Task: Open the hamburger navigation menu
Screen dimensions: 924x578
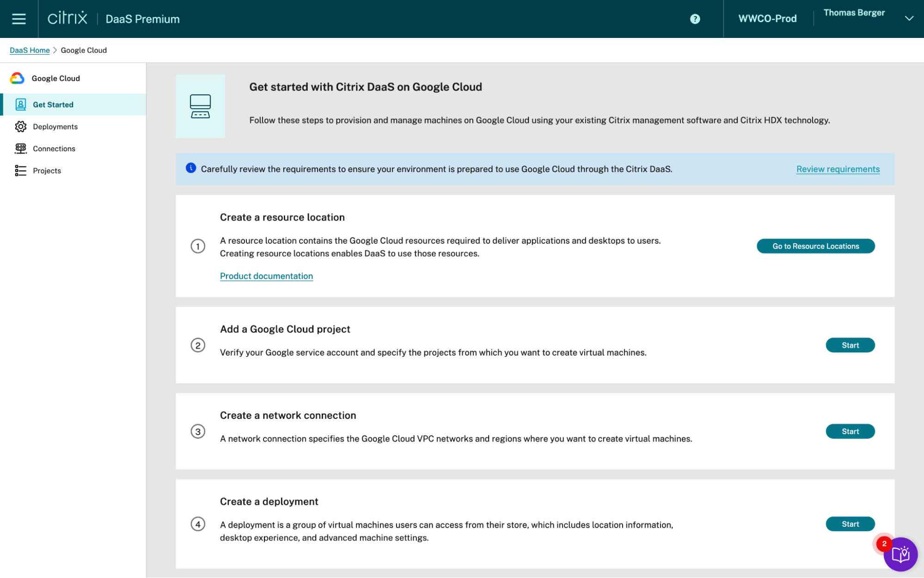Action: click(19, 19)
